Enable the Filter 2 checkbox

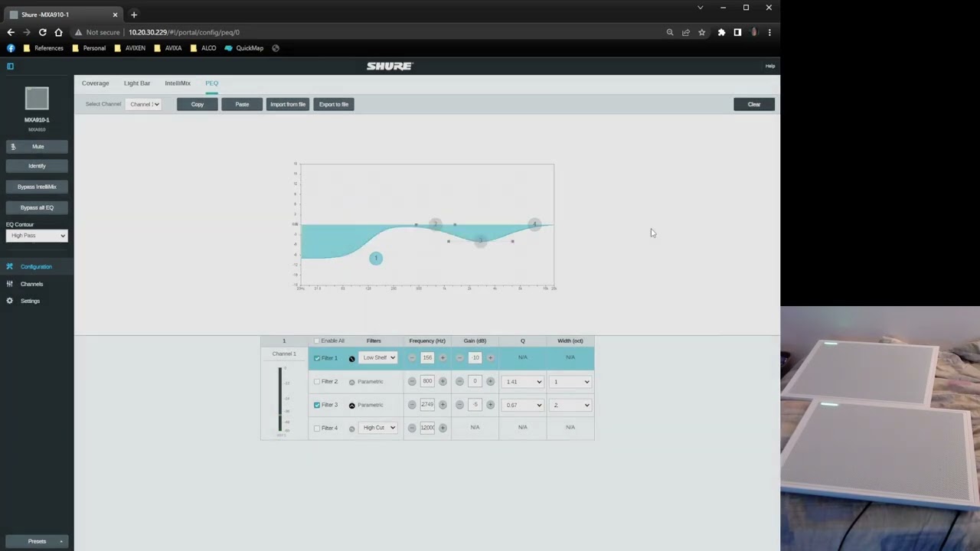pos(317,381)
